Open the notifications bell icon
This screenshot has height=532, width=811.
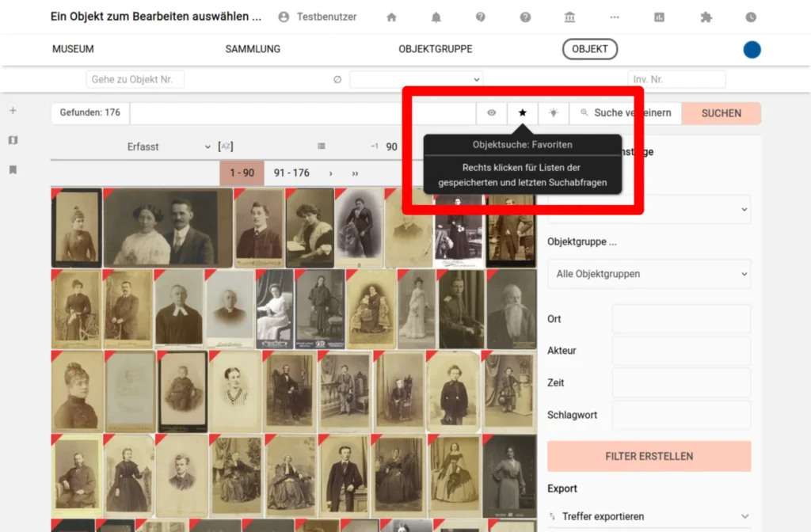coord(436,17)
